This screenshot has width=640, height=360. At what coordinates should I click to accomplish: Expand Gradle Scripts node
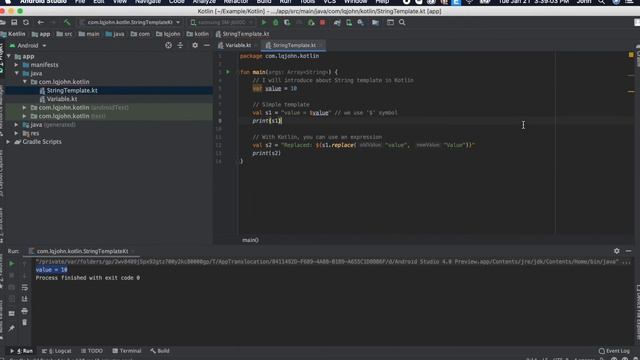pyautogui.click(x=9, y=142)
